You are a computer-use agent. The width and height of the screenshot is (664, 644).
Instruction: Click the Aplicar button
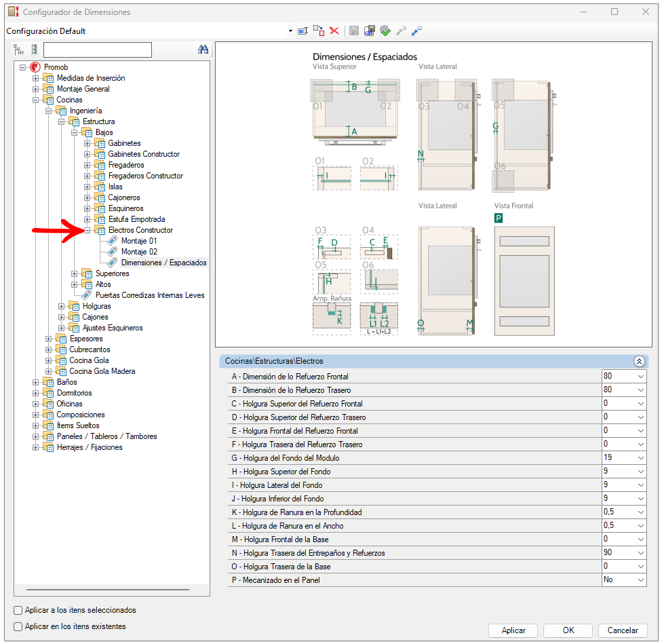(513, 630)
